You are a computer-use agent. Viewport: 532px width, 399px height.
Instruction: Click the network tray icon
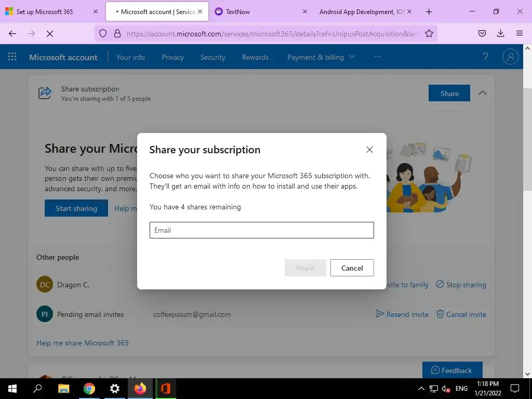(434, 389)
